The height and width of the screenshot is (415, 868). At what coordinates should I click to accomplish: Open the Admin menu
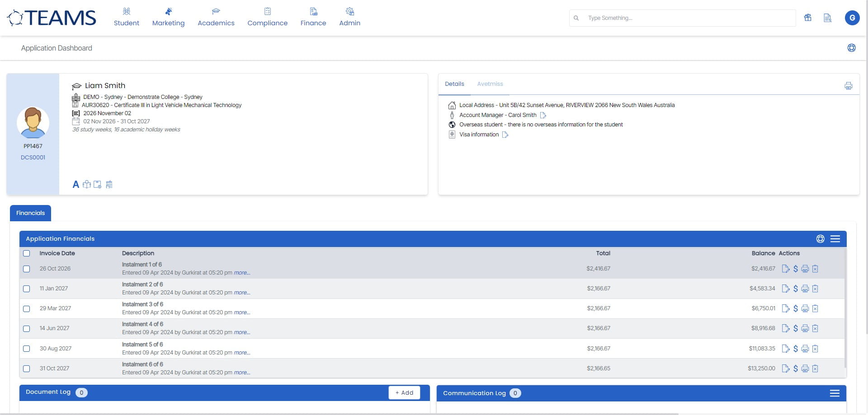(x=349, y=17)
